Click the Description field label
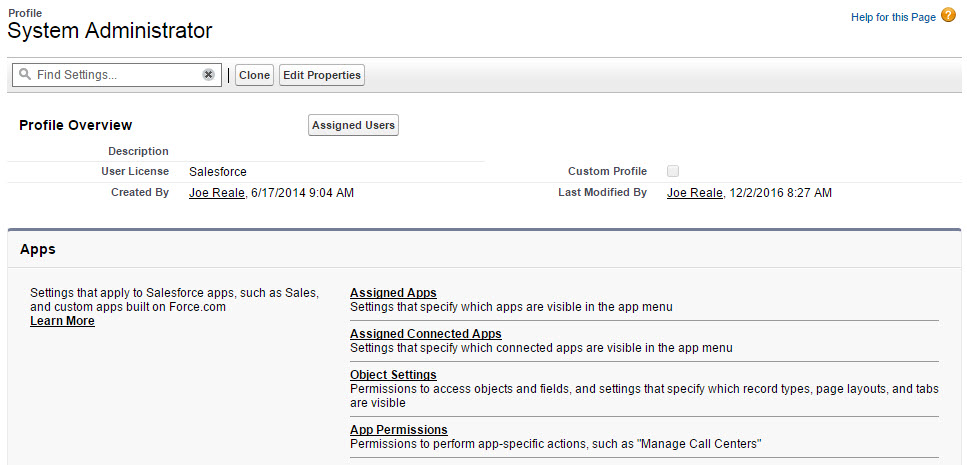The height and width of the screenshot is (465, 967). pyautogui.click(x=138, y=151)
